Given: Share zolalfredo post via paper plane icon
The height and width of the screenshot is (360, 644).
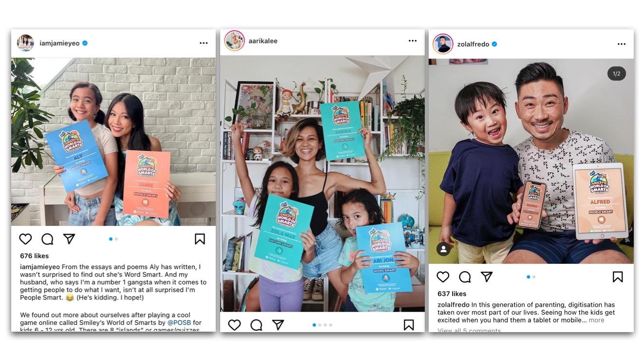Looking at the screenshot, I should click(x=487, y=277).
